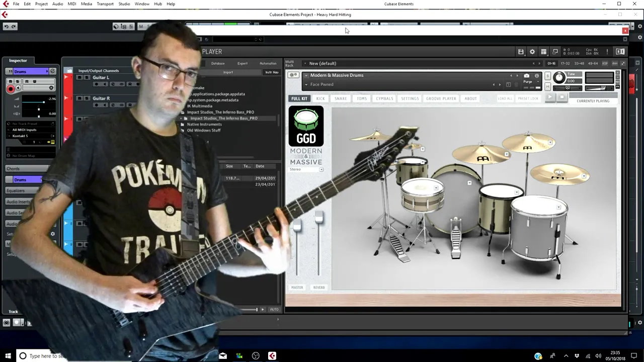The height and width of the screenshot is (362, 644).
Task: Click the Kontakt warning exclamation icon
Action: click(x=607, y=52)
